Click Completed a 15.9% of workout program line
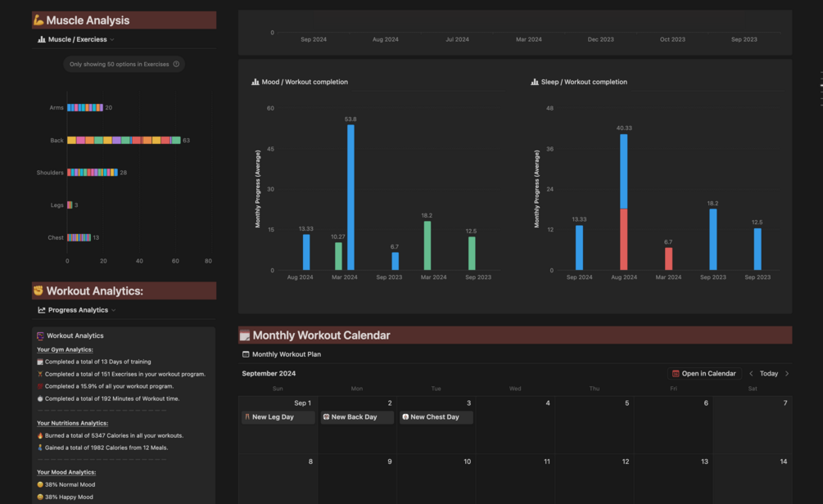The image size is (823, 504). [109, 386]
